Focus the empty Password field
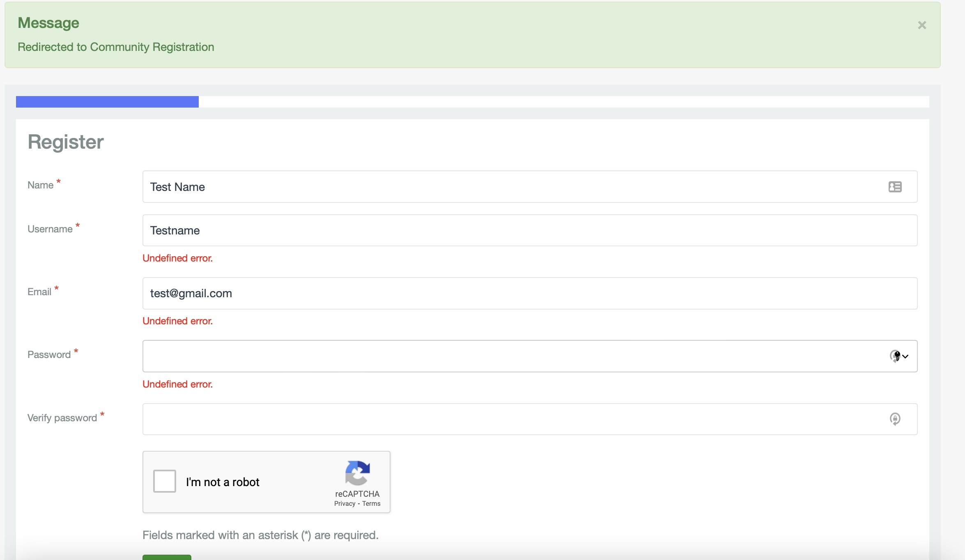Image resolution: width=965 pixels, height=560 pixels. (493, 356)
